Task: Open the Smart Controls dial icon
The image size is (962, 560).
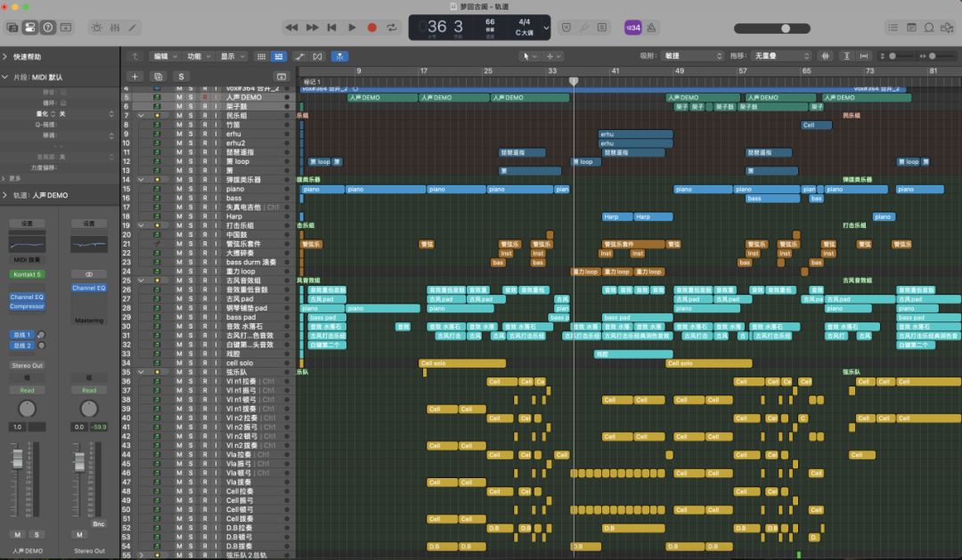Action: coord(96,28)
